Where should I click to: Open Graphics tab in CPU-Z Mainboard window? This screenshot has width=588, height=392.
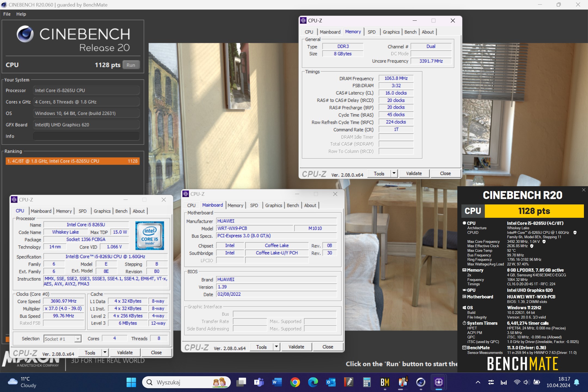coord(274,205)
